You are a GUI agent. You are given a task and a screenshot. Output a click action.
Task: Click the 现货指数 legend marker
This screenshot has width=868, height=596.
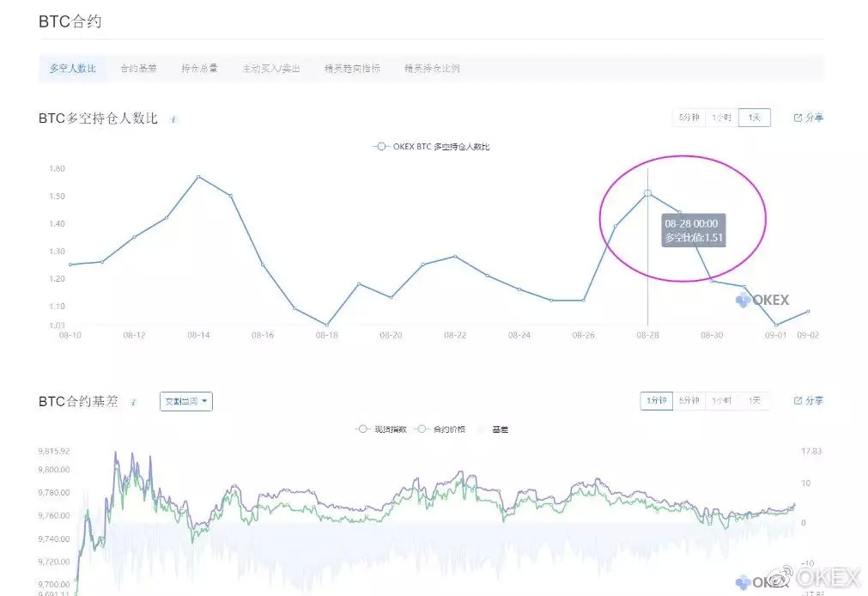coord(363,429)
